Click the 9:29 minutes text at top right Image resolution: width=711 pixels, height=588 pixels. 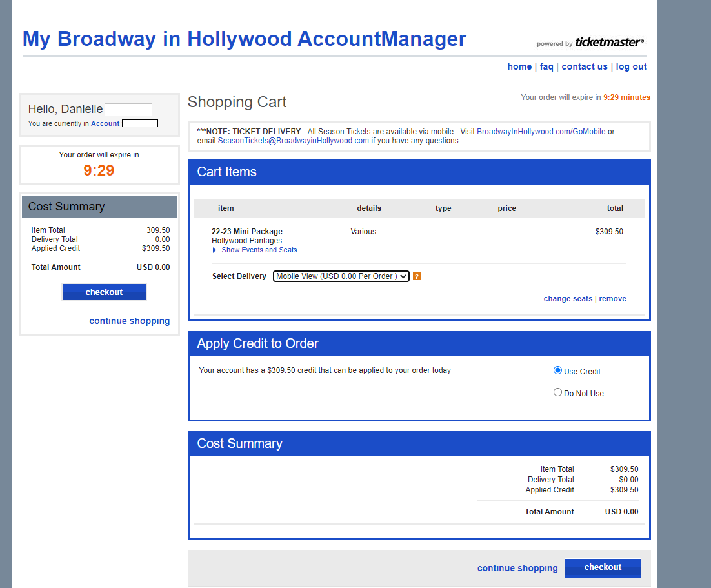click(x=626, y=97)
